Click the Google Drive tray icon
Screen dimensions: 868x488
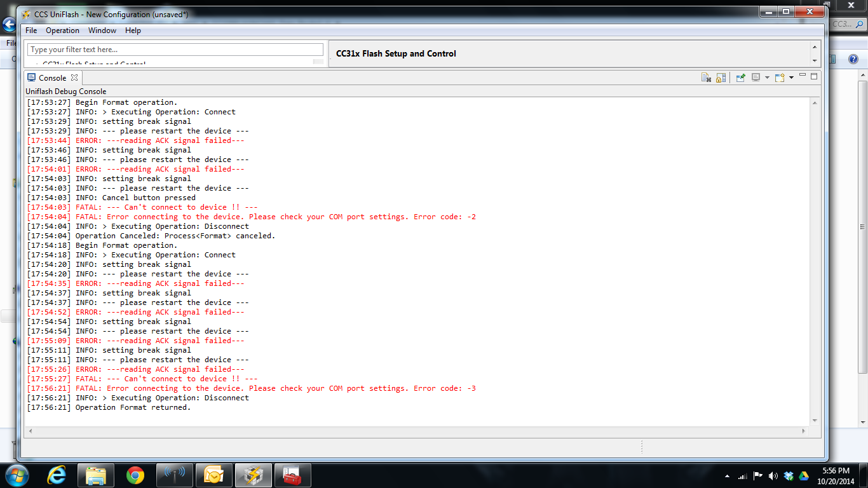tap(804, 476)
